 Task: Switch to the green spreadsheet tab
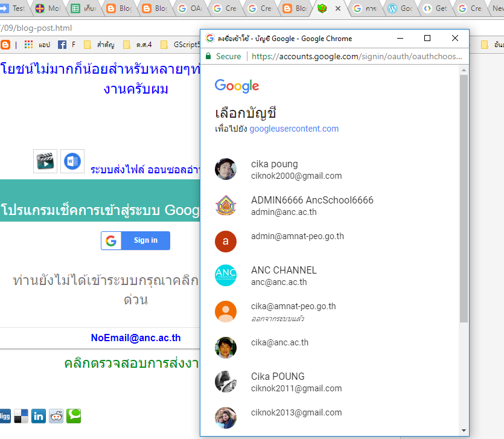point(83,8)
